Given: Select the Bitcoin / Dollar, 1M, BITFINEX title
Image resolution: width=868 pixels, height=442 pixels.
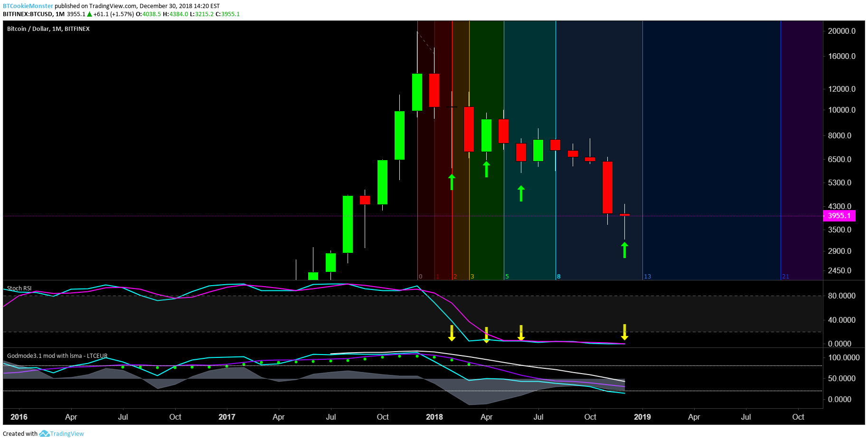Looking at the screenshot, I should pyautogui.click(x=48, y=29).
